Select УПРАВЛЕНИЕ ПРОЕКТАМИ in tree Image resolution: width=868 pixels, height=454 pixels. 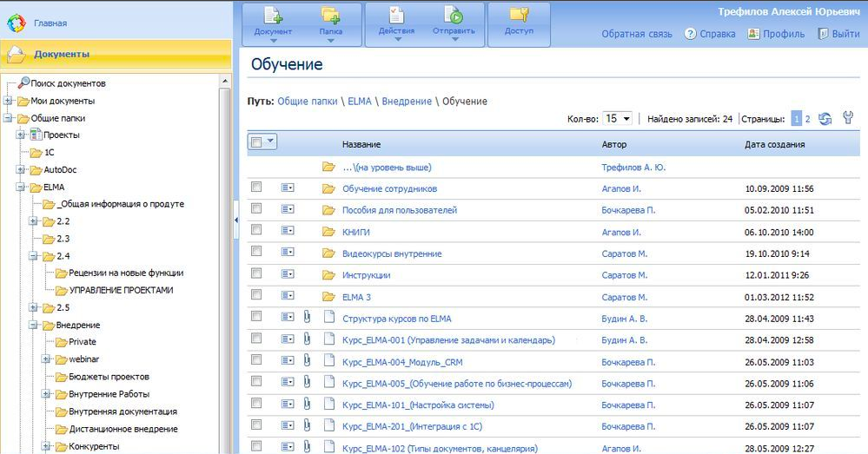tap(121, 290)
